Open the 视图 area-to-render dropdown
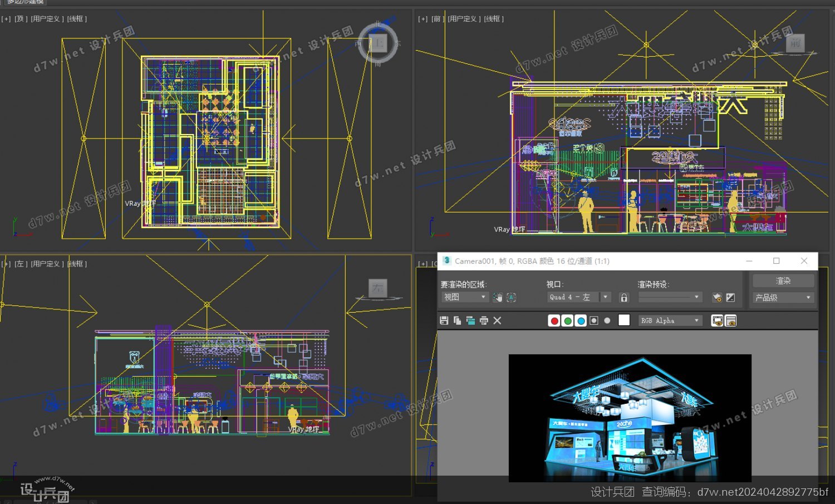835x504 pixels. tap(465, 297)
